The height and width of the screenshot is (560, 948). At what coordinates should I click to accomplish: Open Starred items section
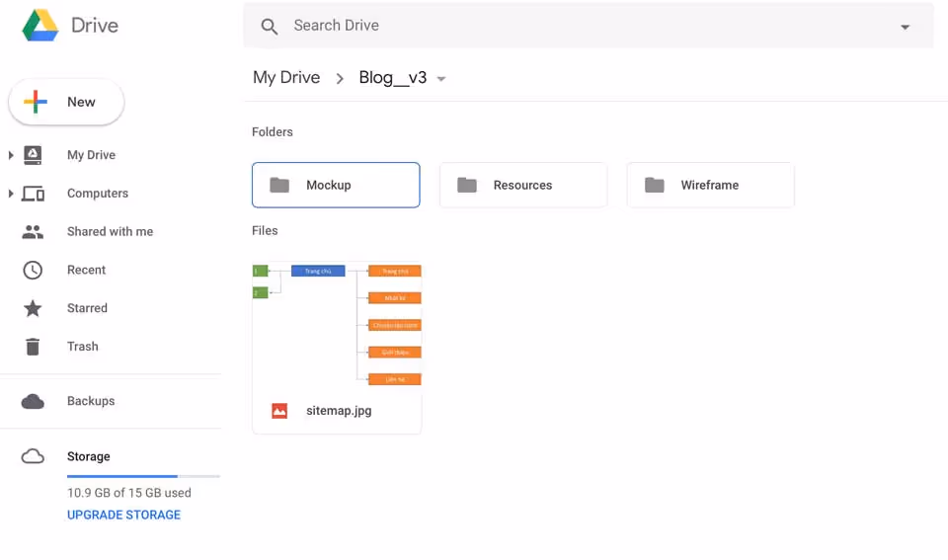87,308
